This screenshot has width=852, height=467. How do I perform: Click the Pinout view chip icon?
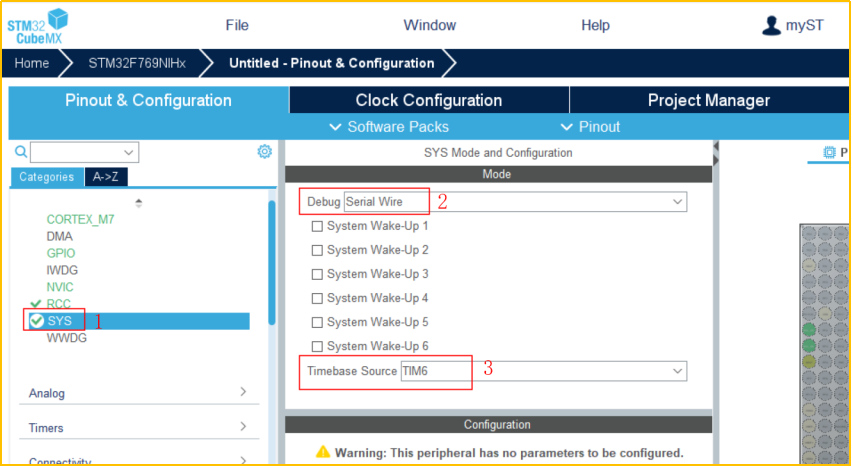(x=828, y=152)
